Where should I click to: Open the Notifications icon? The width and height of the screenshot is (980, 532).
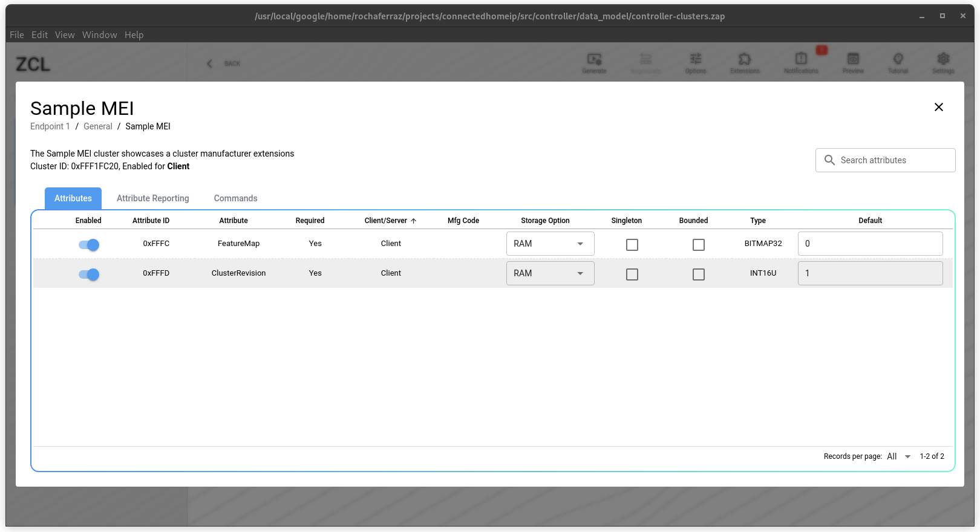click(801, 59)
